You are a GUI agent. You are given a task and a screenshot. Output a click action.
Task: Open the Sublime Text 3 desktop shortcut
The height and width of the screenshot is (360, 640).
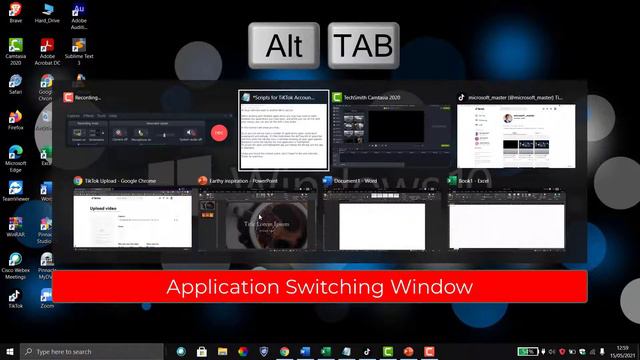pos(79,51)
